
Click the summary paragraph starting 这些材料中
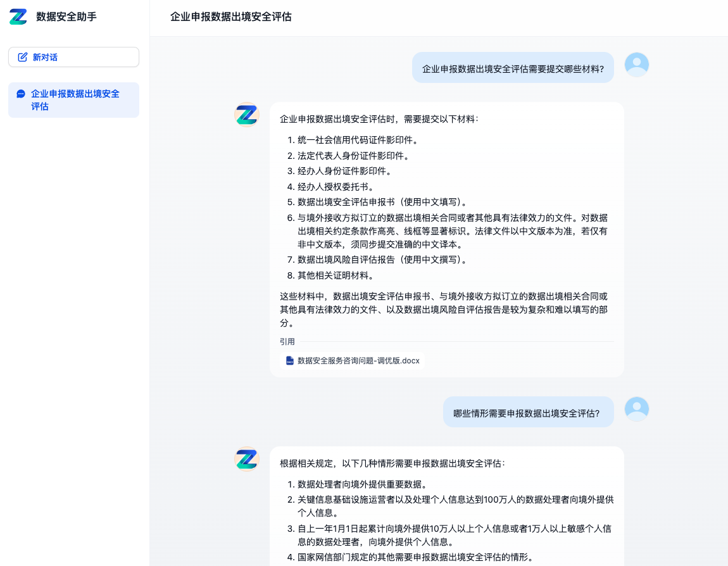[444, 310]
